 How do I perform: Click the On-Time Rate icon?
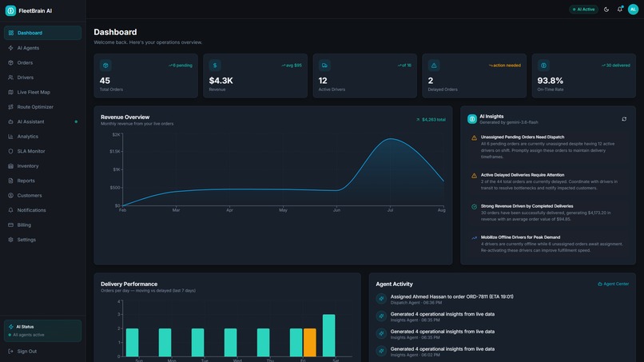tap(543, 66)
